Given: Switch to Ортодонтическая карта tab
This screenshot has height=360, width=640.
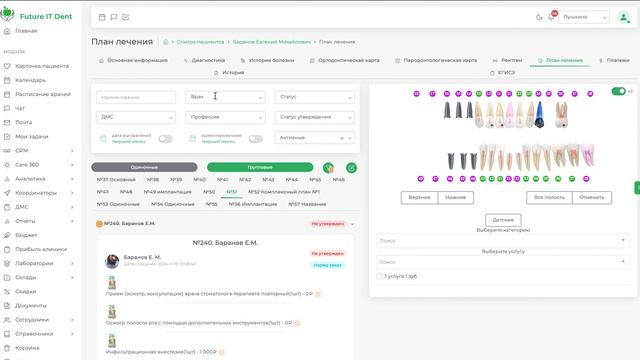Looking at the screenshot, I should pyautogui.click(x=344, y=60).
